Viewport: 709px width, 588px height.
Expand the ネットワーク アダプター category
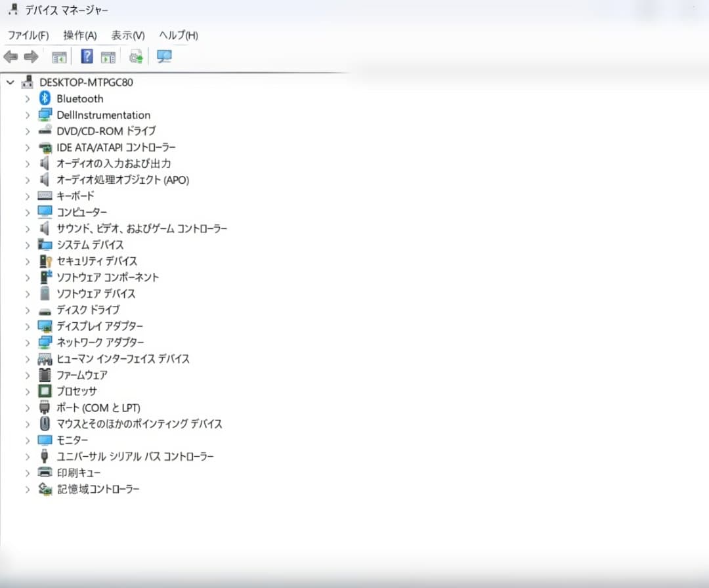coord(28,343)
